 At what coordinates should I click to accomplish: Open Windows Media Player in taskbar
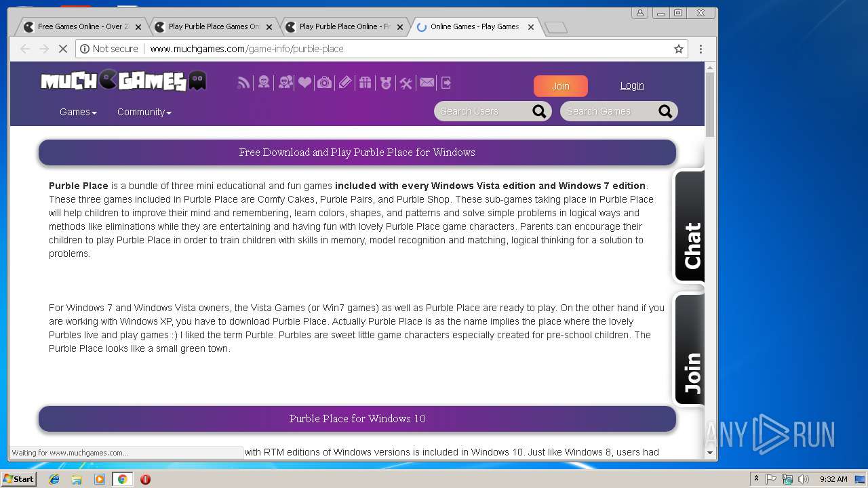(100, 479)
